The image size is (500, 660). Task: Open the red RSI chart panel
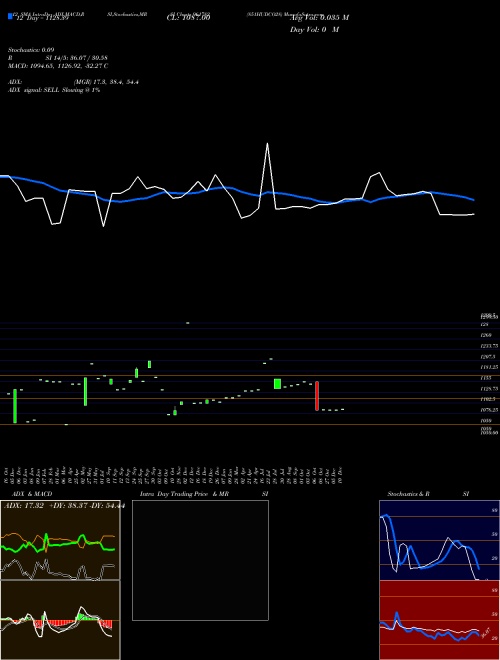coord(439,620)
